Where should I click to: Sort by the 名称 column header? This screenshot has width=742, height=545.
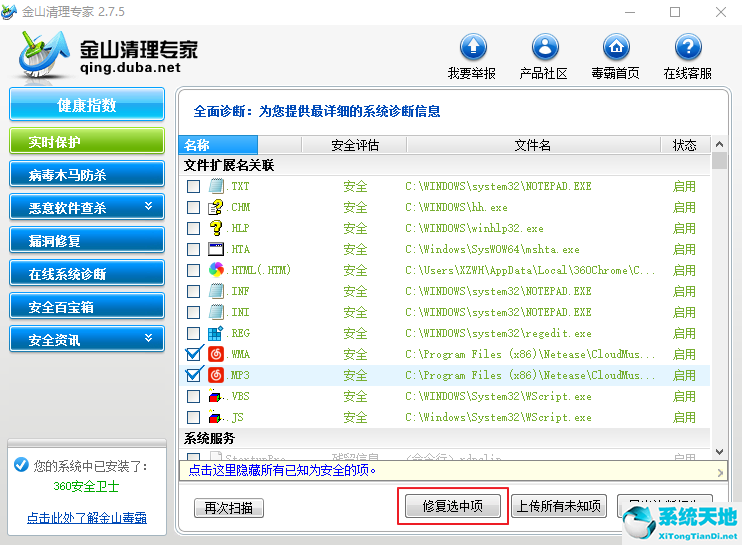pyautogui.click(x=218, y=145)
